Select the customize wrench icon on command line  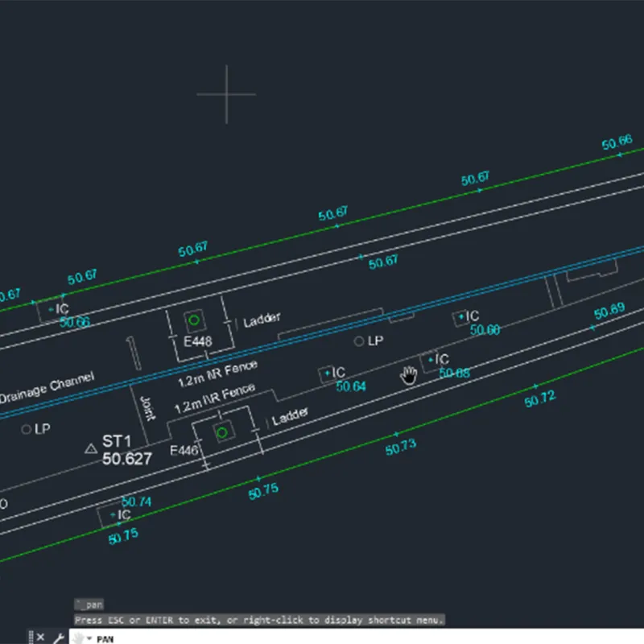point(57,638)
